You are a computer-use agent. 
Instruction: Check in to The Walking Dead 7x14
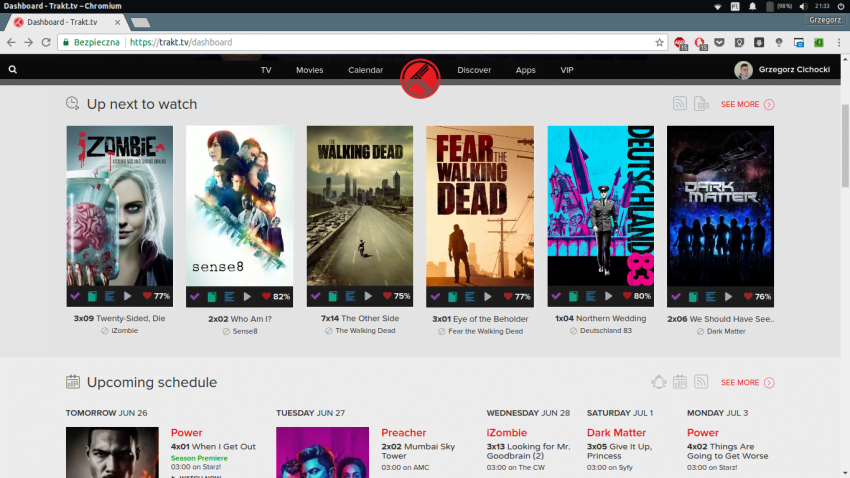coord(368,296)
